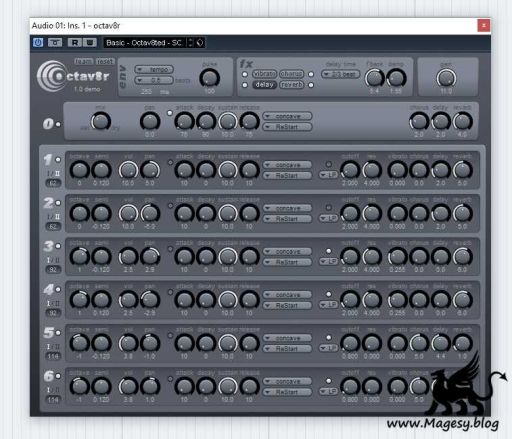The width and height of the screenshot is (512, 439).
Task: Toggle voice 4 on/off LED
Action: [x=58, y=289]
